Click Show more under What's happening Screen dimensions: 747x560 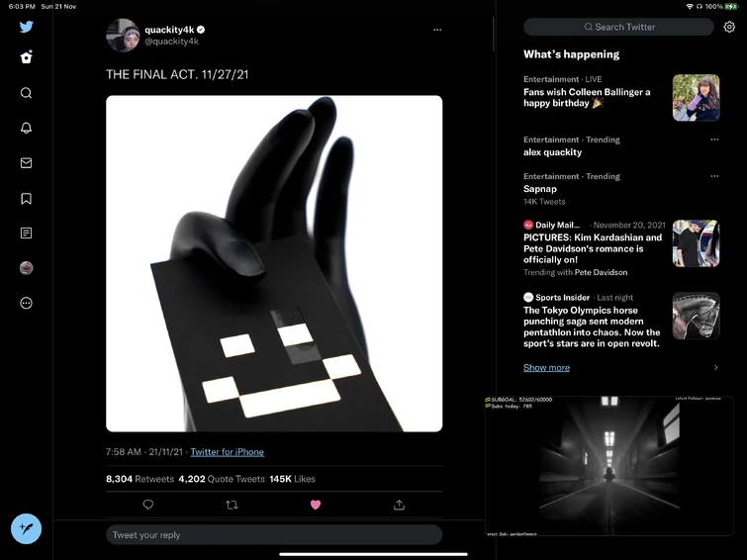click(x=546, y=368)
